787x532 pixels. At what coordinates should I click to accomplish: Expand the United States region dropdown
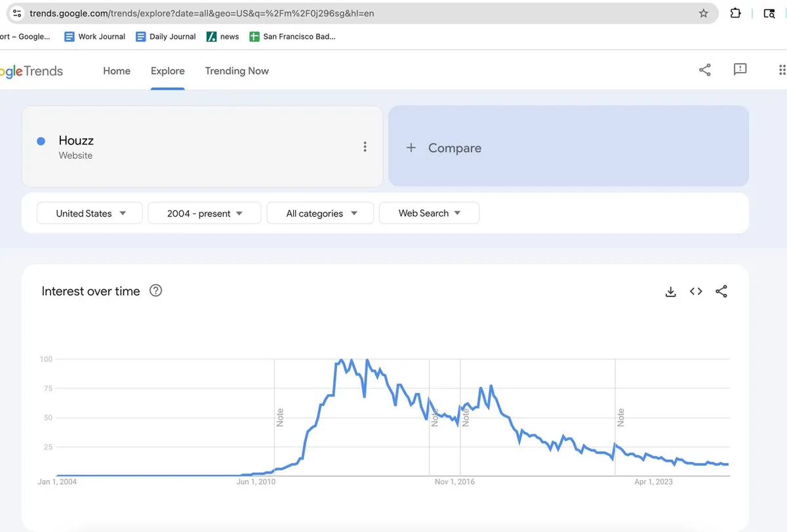coord(90,213)
